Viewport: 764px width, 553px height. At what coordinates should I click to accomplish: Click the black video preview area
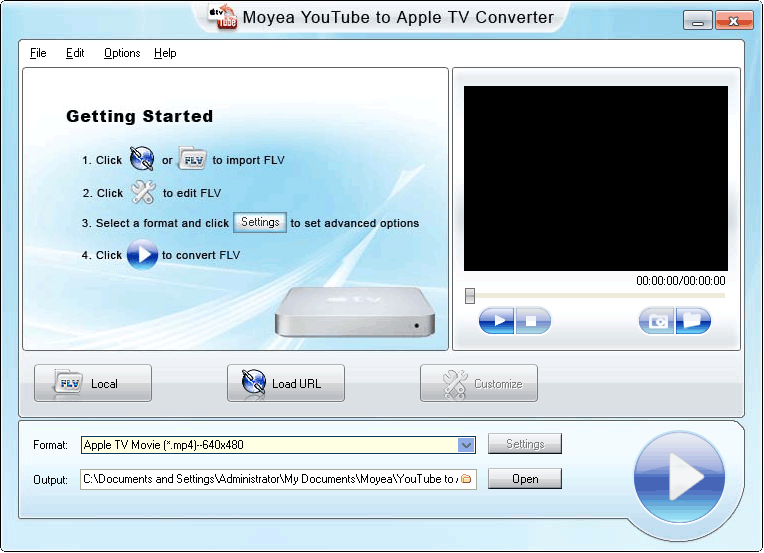pos(595,178)
